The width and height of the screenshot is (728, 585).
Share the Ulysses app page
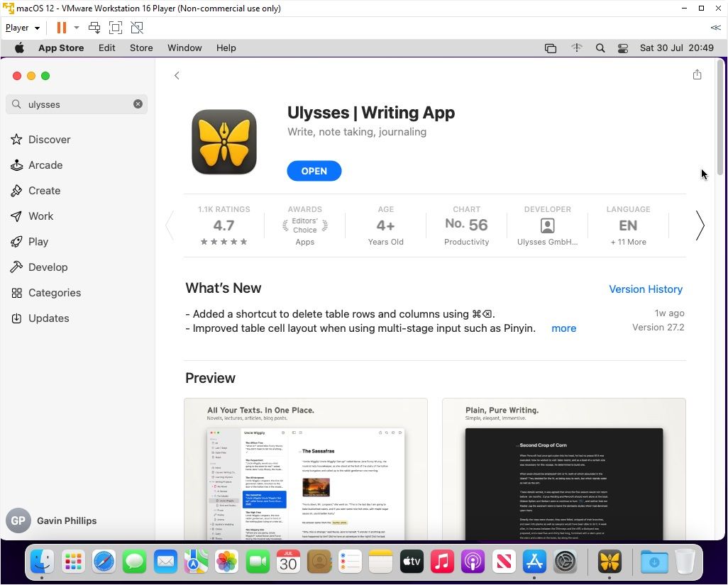[697, 74]
